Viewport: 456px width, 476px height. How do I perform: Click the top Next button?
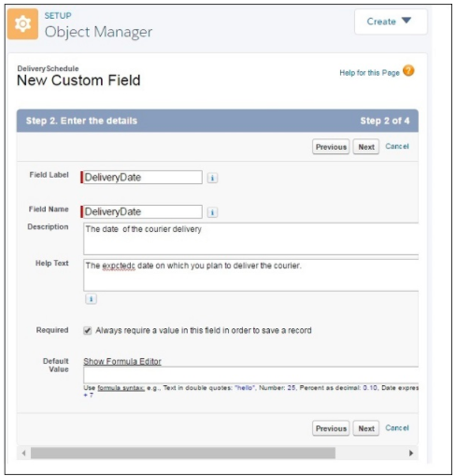point(366,147)
